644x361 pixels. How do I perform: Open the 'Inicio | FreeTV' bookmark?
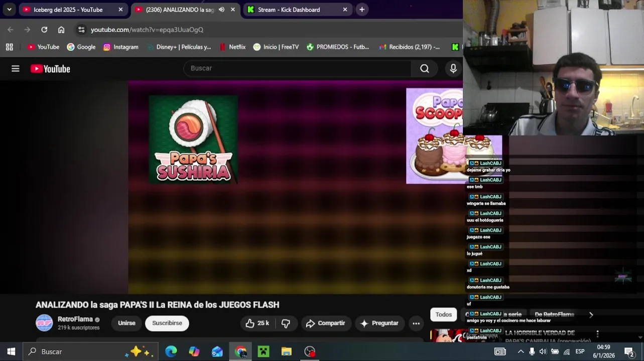point(276,47)
